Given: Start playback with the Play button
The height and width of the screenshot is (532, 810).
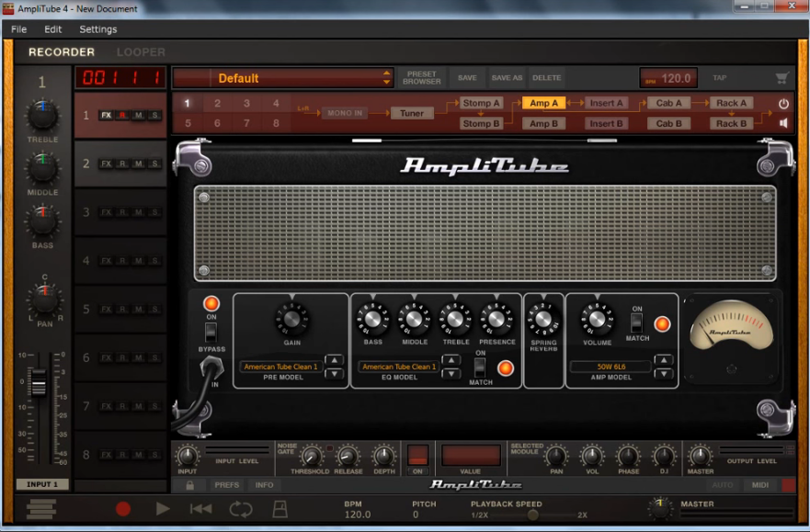Looking at the screenshot, I should click(163, 509).
